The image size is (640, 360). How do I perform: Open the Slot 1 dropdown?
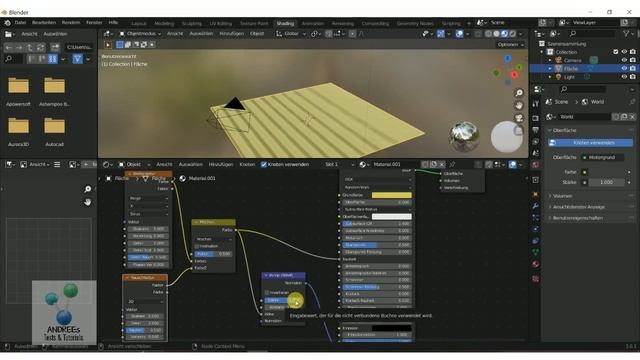point(340,164)
